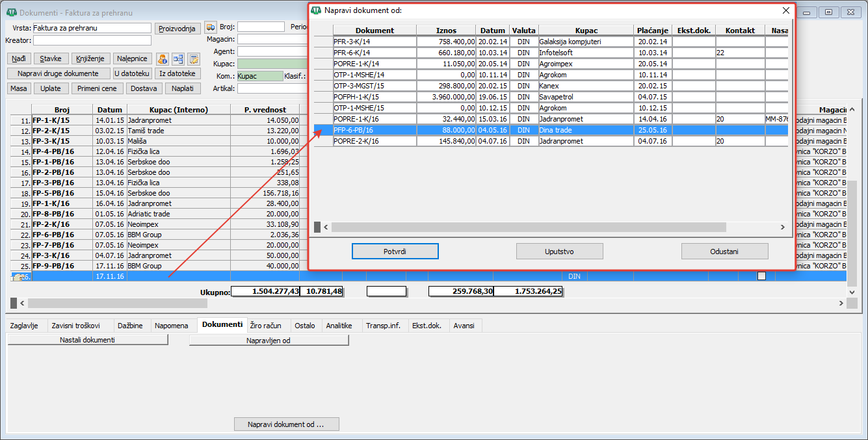Click the Masa button
The image size is (868, 440).
coord(19,89)
